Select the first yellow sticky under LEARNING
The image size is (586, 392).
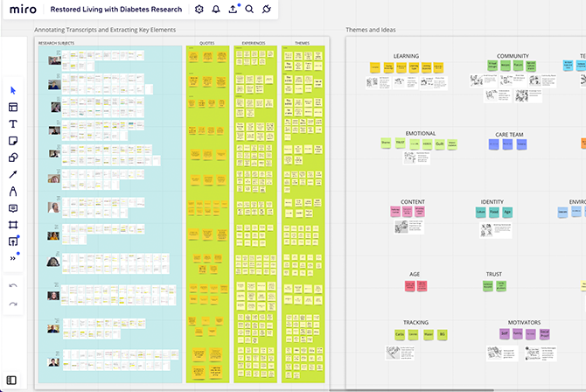coord(375,67)
